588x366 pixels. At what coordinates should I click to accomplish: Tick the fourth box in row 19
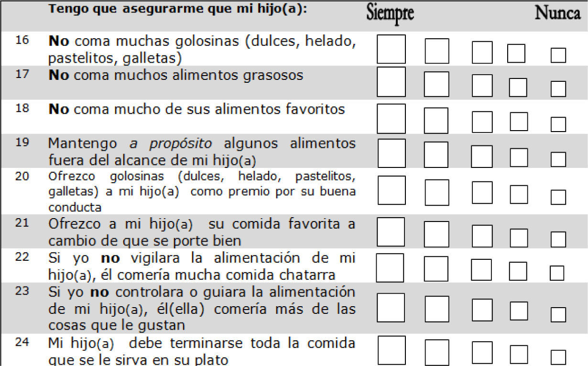click(x=519, y=157)
